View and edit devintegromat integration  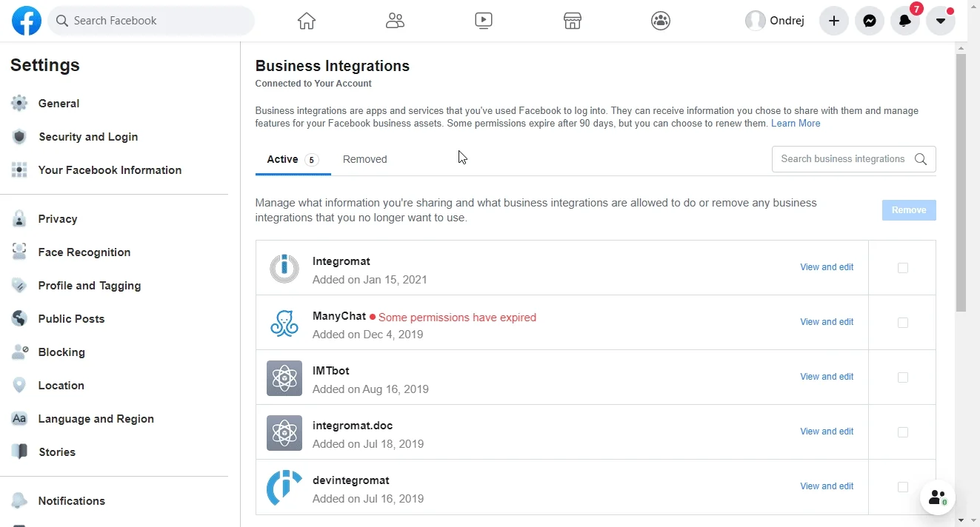827,486
